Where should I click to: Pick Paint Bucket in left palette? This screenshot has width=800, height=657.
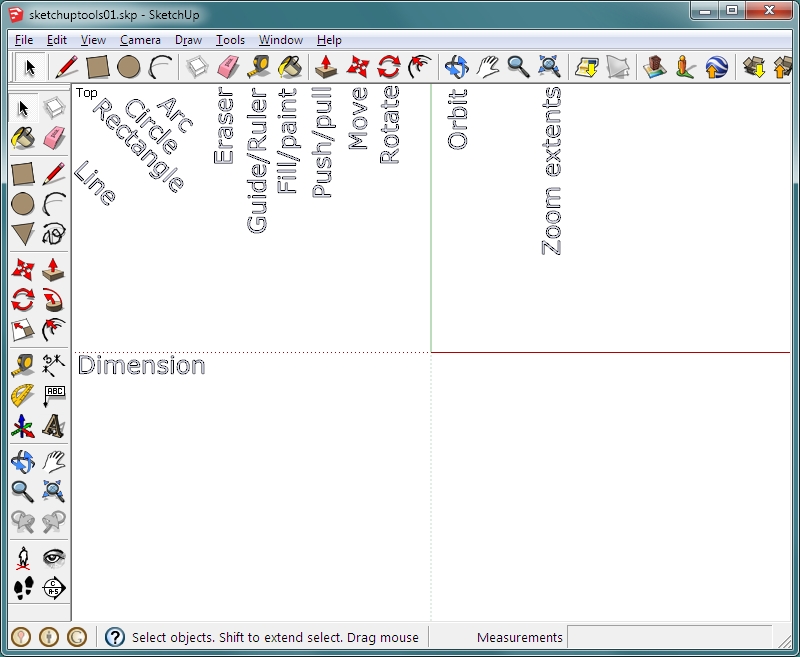click(x=23, y=138)
